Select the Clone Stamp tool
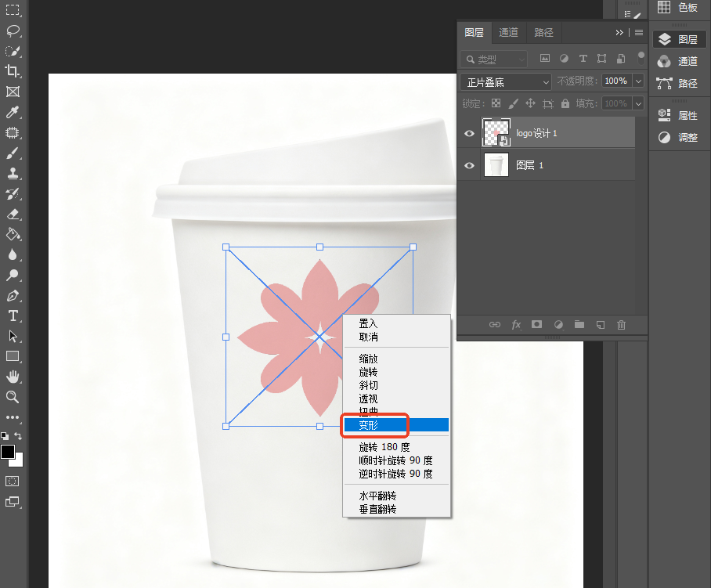The width and height of the screenshot is (711, 588). click(13, 173)
